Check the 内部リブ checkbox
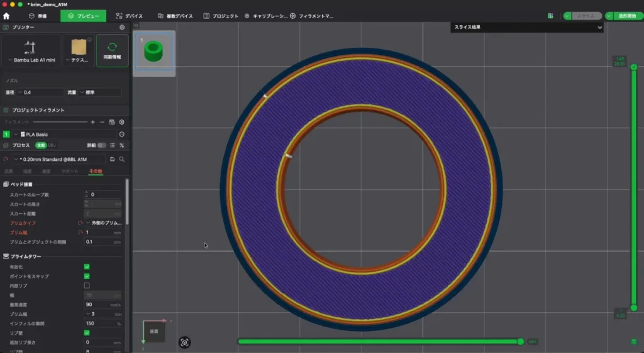 (x=87, y=286)
